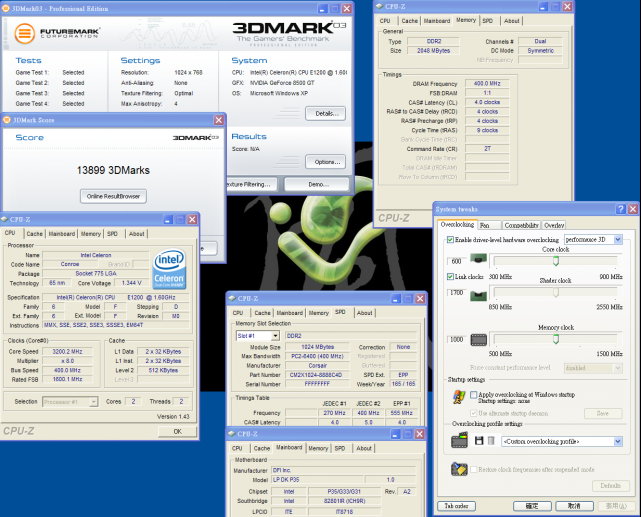Screen dimensions: 641x517
Task: Click the shader clock 1700 value field
Action: coord(457,293)
